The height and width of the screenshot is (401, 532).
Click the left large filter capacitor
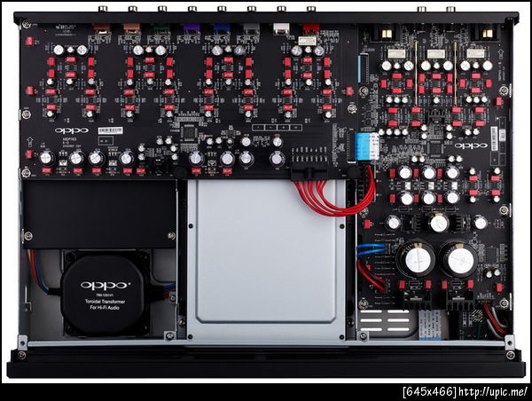click(416, 259)
